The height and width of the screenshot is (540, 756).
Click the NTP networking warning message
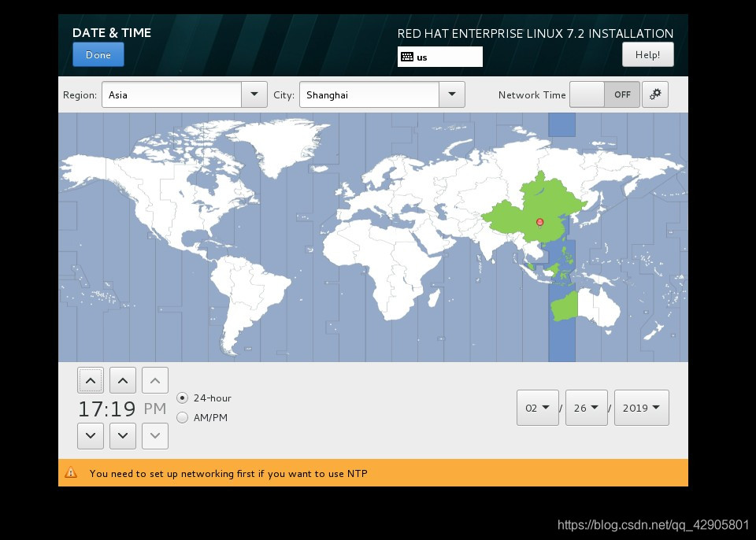pyautogui.click(x=228, y=473)
